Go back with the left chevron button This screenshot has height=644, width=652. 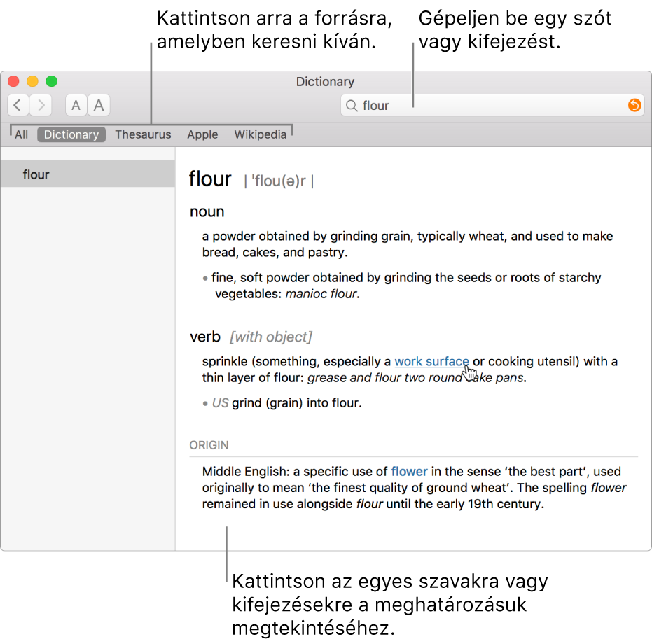[x=18, y=105]
